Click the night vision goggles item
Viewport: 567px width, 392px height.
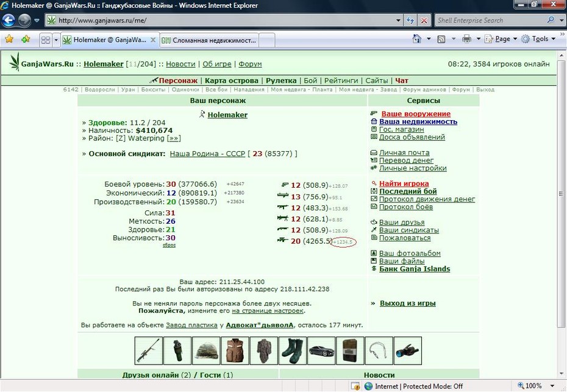click(408, 351)
